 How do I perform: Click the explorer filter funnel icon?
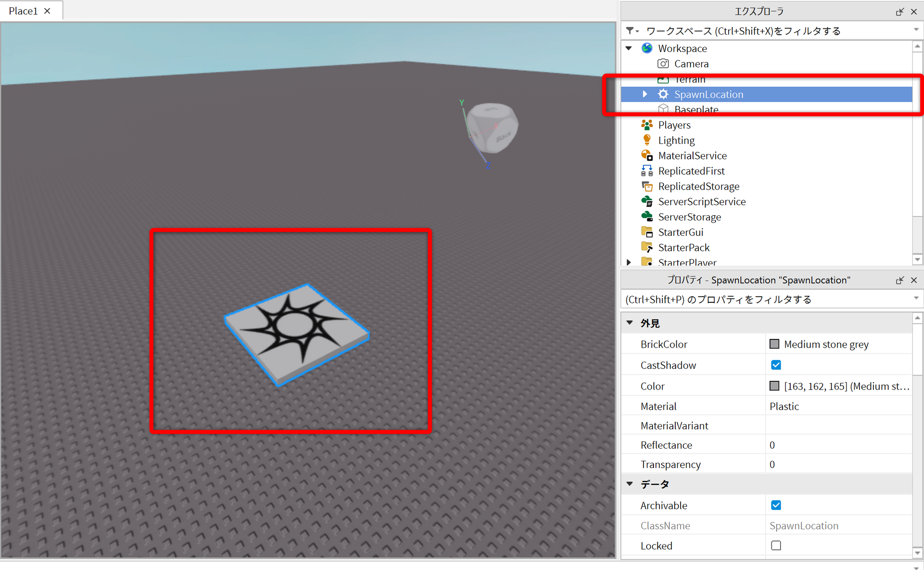pyautogui.click(x=630, y=31)
